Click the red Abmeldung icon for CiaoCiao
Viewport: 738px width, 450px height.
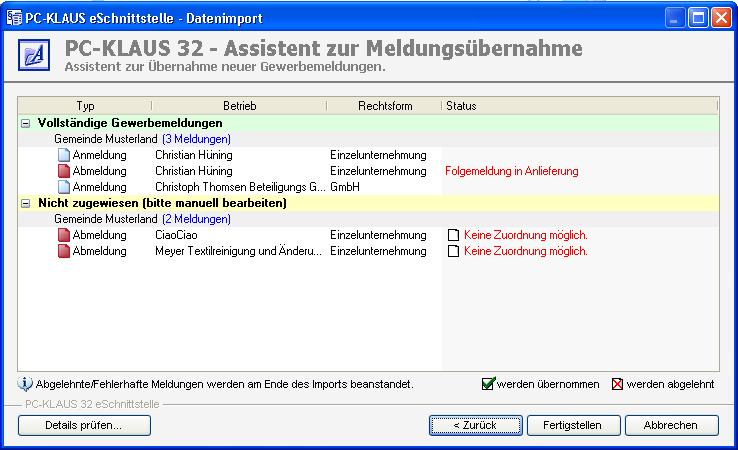click(x=64, y=235)
